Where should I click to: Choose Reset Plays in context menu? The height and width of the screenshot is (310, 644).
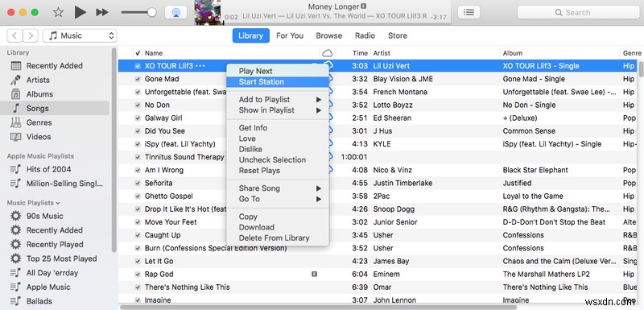tap(278, 171)
